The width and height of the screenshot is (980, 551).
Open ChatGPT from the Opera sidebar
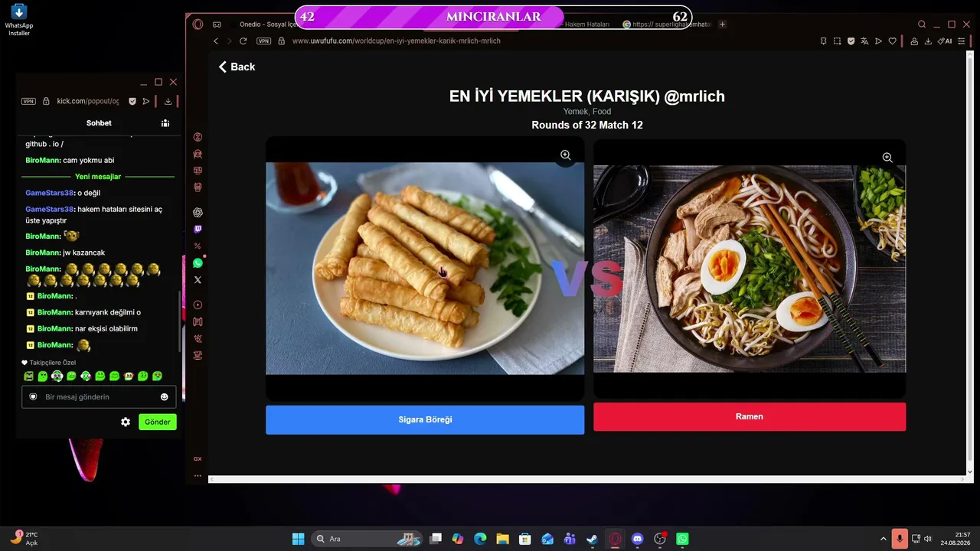(x=198, y=212)
